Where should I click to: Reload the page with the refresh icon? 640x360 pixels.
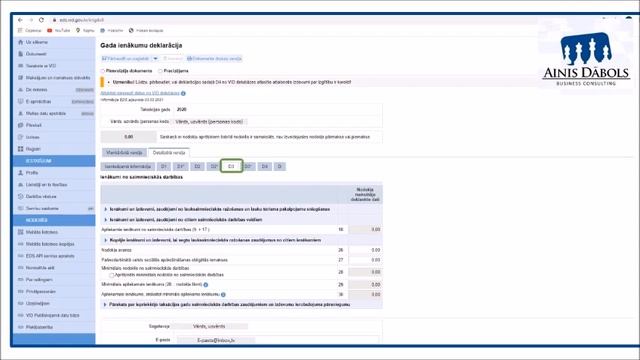click(x=41, y=20)
